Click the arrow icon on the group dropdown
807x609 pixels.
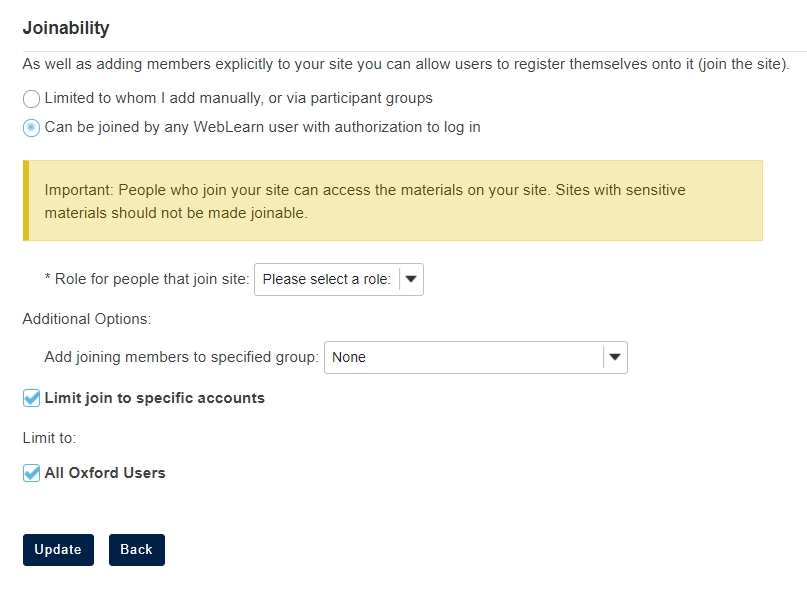pos(615,358)
